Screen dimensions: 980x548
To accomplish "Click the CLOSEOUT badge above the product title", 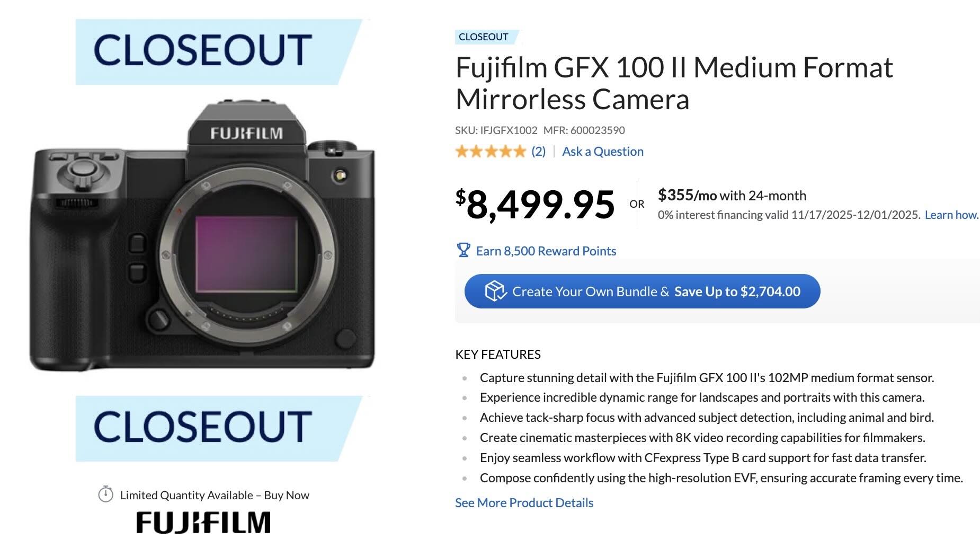I will tap(483, 37).
